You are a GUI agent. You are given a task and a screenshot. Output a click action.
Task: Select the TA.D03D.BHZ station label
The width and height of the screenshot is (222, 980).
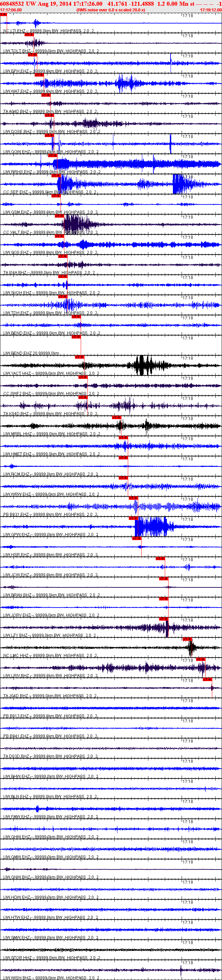click(x=50, y=757)
